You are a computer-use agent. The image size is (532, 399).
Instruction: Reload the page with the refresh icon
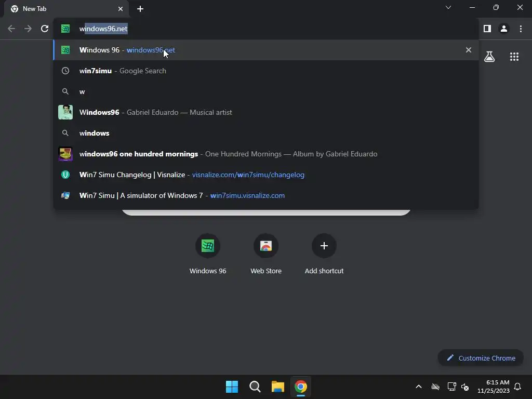click(x=45, y=29)
